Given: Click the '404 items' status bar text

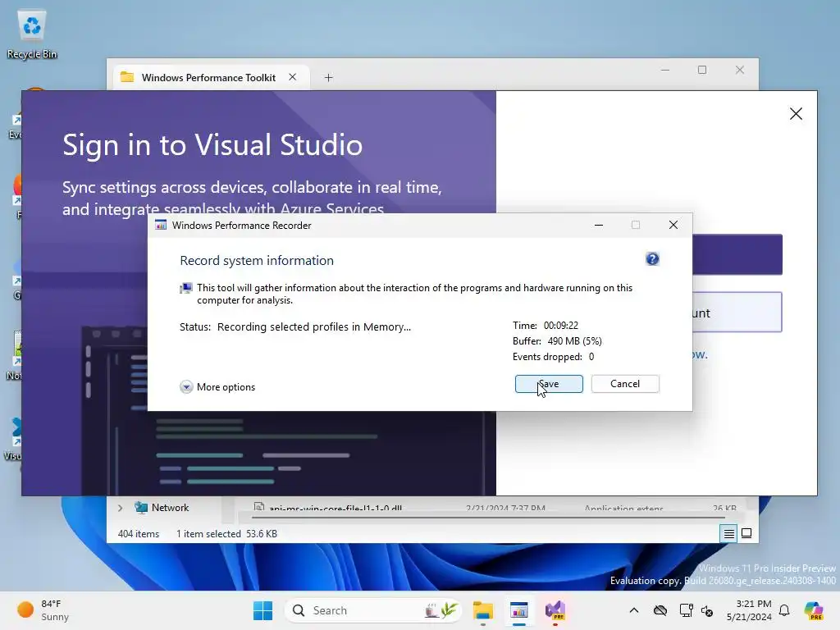Looking at the screenshot, I should point(138,533).
